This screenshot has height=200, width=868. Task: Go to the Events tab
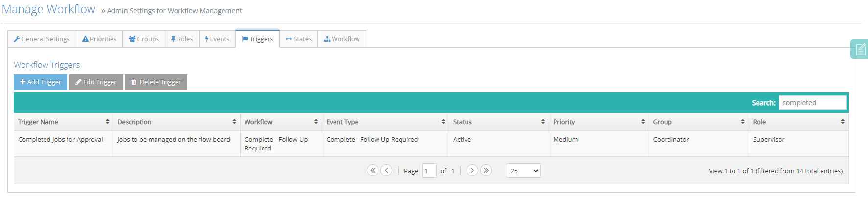pyautogui.click(x=217, y=39)
